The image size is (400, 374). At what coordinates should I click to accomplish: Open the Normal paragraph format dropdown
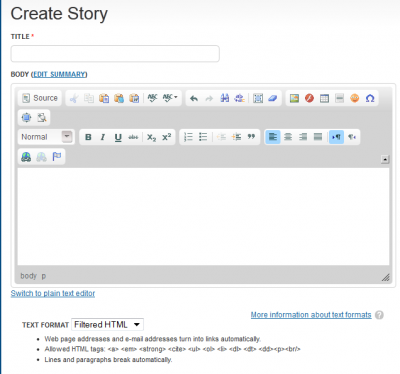(46, 137)
